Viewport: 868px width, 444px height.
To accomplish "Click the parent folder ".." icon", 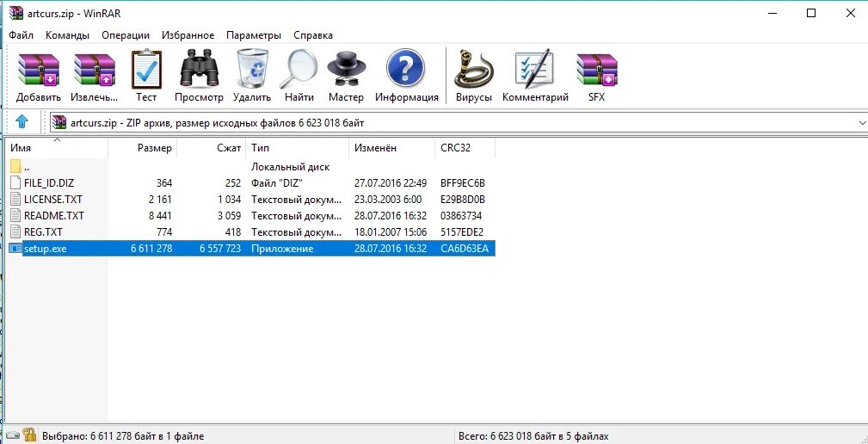I will point(15,166).
